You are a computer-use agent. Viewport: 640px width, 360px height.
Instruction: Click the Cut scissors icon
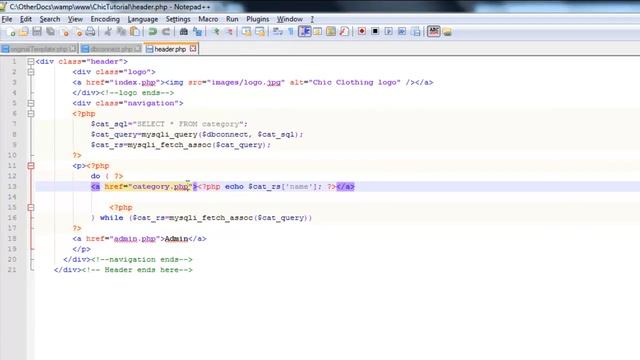coord(108,32)
